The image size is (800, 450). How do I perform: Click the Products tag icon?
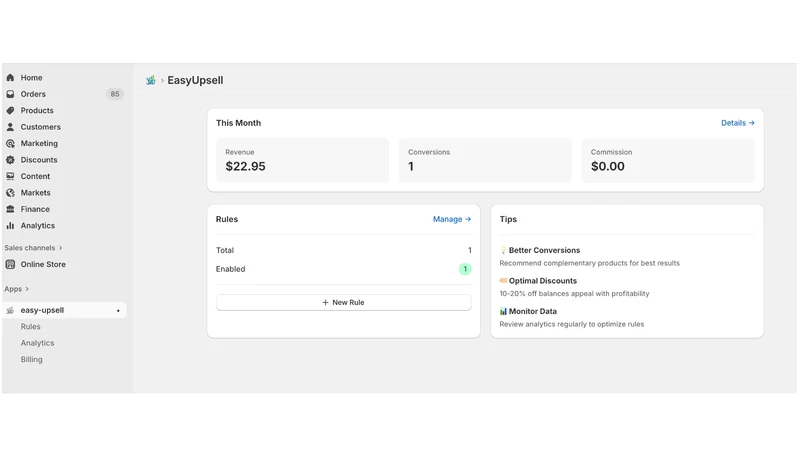click(x=10, y=110)
